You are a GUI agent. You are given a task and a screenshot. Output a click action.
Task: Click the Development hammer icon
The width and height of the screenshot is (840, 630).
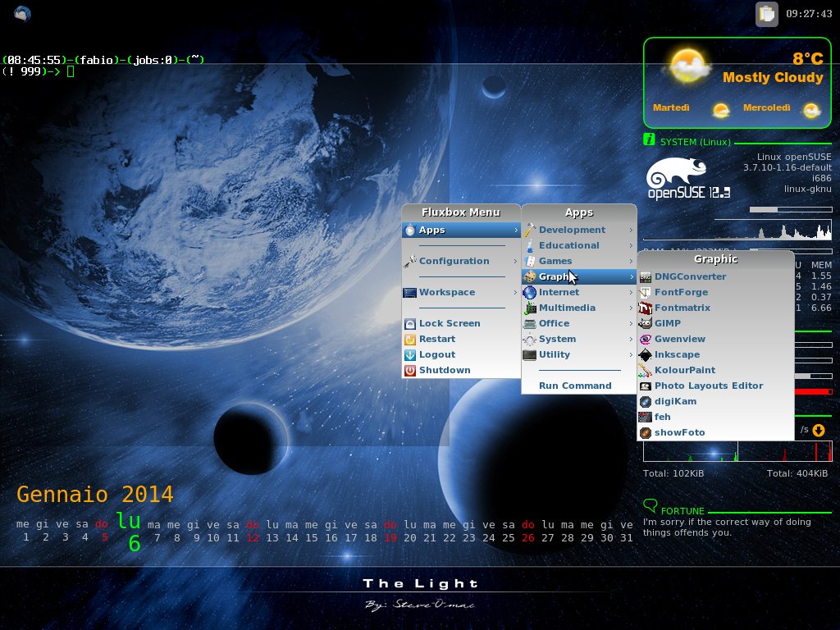pos(530,230)
